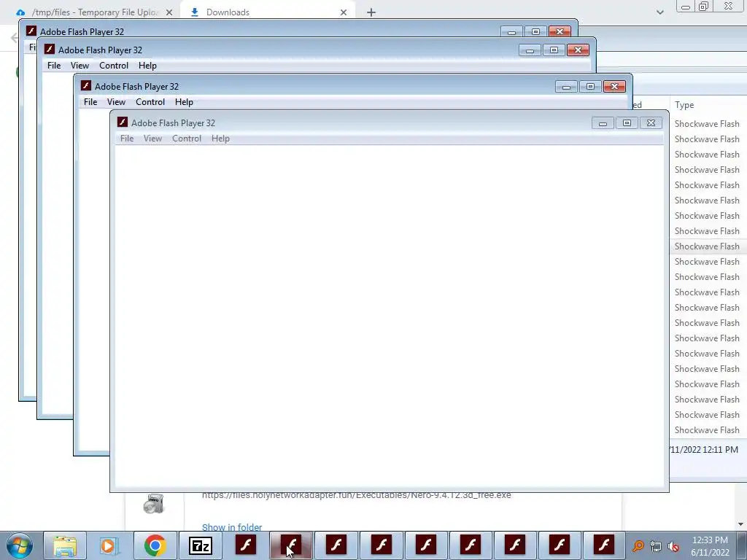The height and width of the screenshot is (560, 747).
Task: Close the Downloads browser tab
Action: pyautogui.click(x=344, y=12)
